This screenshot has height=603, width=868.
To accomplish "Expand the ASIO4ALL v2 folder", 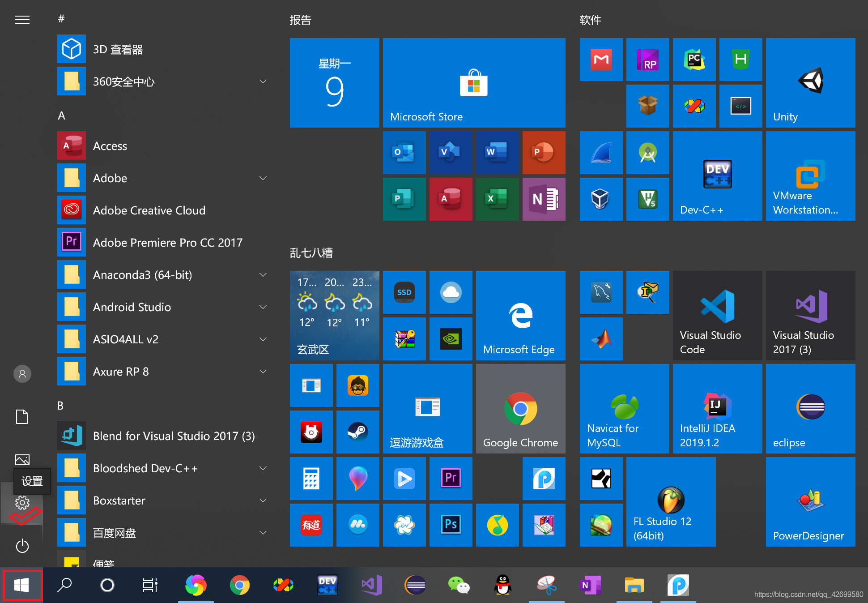I will click(165, 339).
